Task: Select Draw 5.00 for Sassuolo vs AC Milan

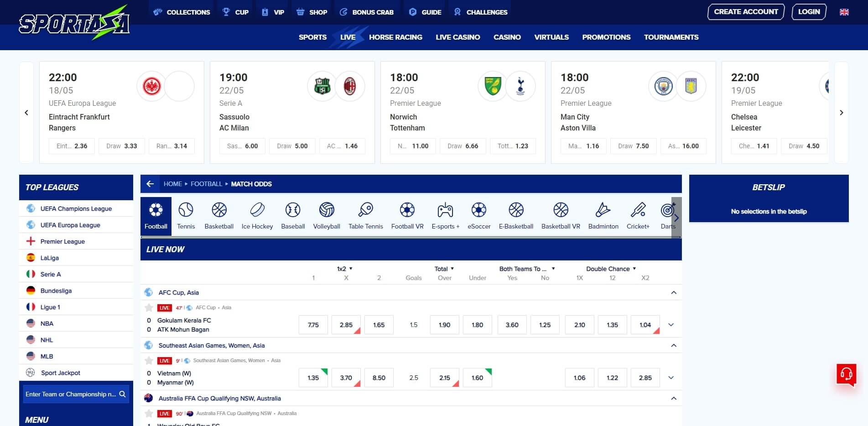Action: [292, 146]
